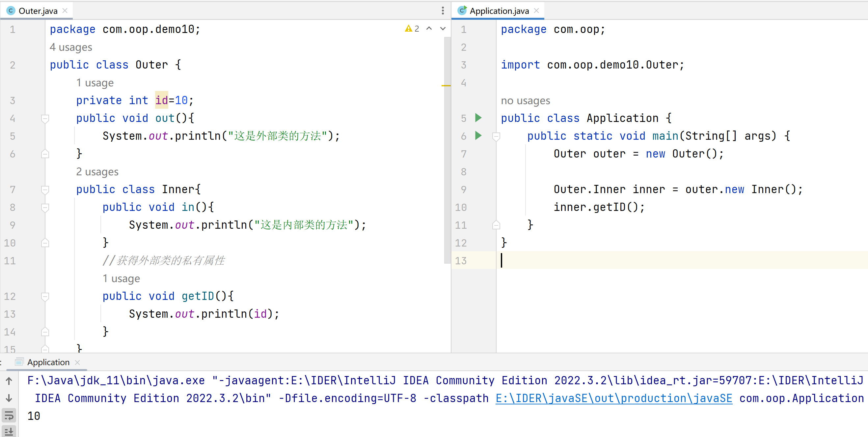Toggle soft-wrap in the console
This screenshot has width=868, height=437.
pos(9,416)
